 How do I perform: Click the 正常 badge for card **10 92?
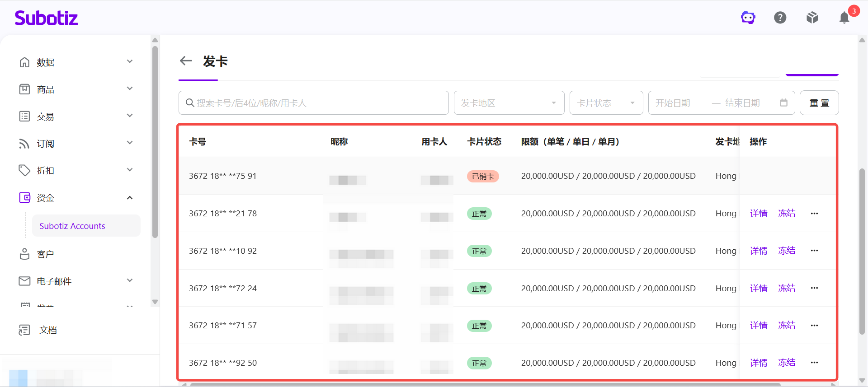click(479, 251)
